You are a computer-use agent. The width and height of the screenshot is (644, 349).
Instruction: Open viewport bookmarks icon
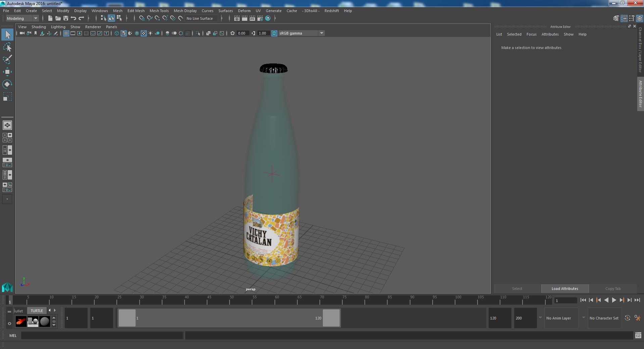coord(36,33)
